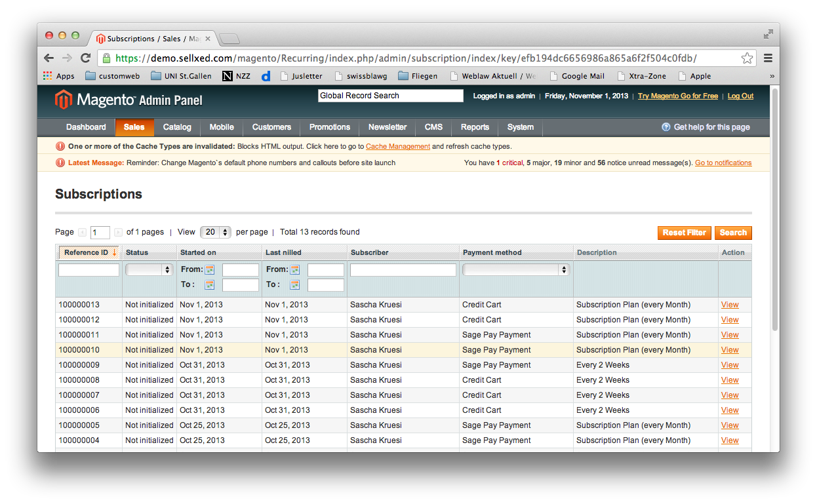
Task: Click 'Sage Pay Payment' in row 100000011
Action: (496, 335)
